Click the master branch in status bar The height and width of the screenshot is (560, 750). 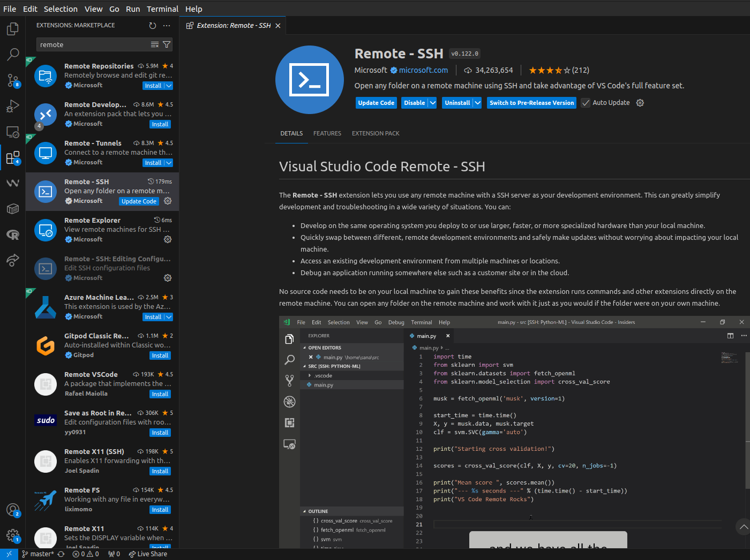37,554
